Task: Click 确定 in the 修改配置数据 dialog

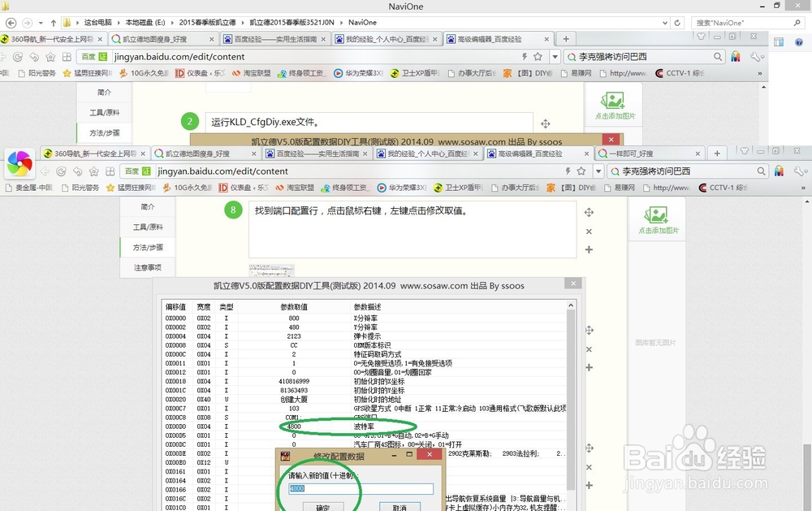Action: [x=322, y=508]
